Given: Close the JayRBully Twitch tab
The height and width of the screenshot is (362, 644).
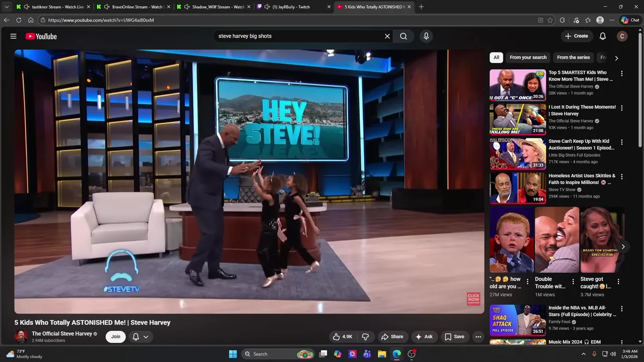Looking at the screenshot, I should 329,7.
